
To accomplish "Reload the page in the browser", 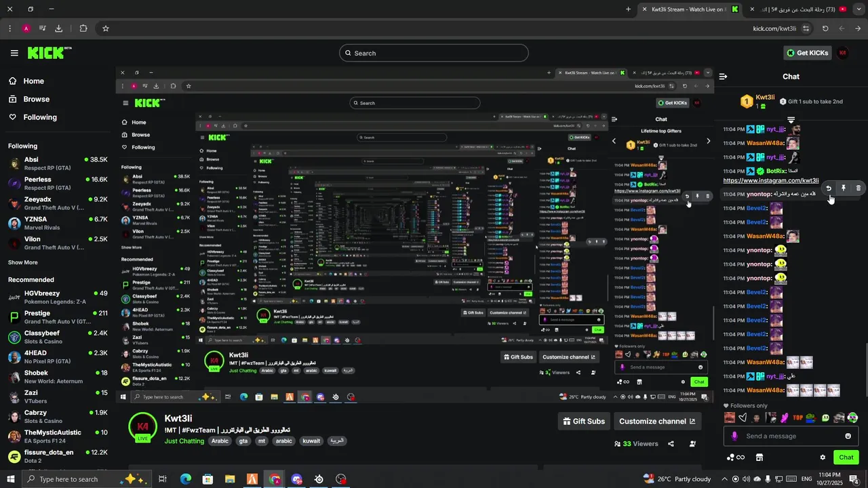I will (x=825, y=28).
